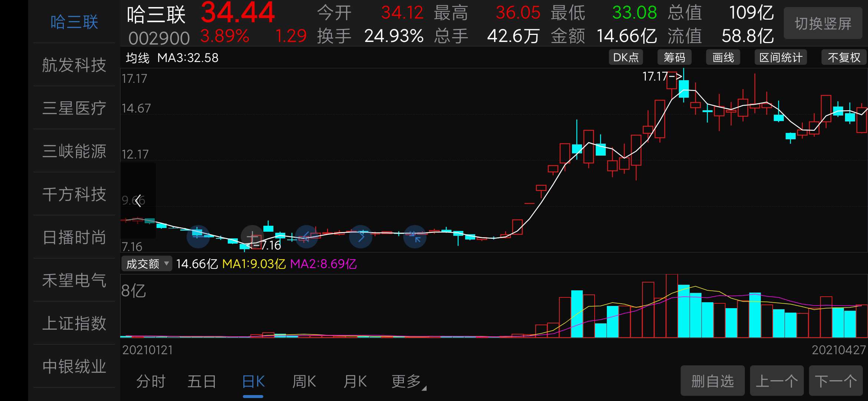This screenshot has width=868, height=401.
Task: Tap the 换手 24.93% turnover value
Action: (x=370, y=36)
